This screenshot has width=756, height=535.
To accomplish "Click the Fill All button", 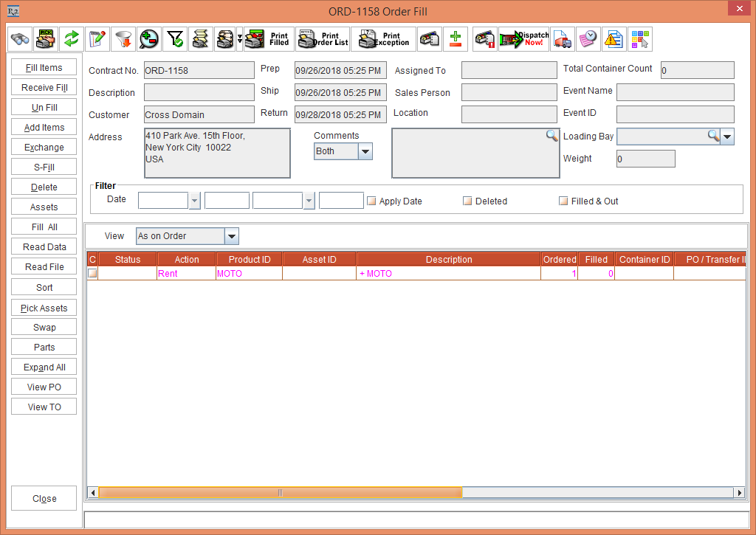I will coord(44,227).
